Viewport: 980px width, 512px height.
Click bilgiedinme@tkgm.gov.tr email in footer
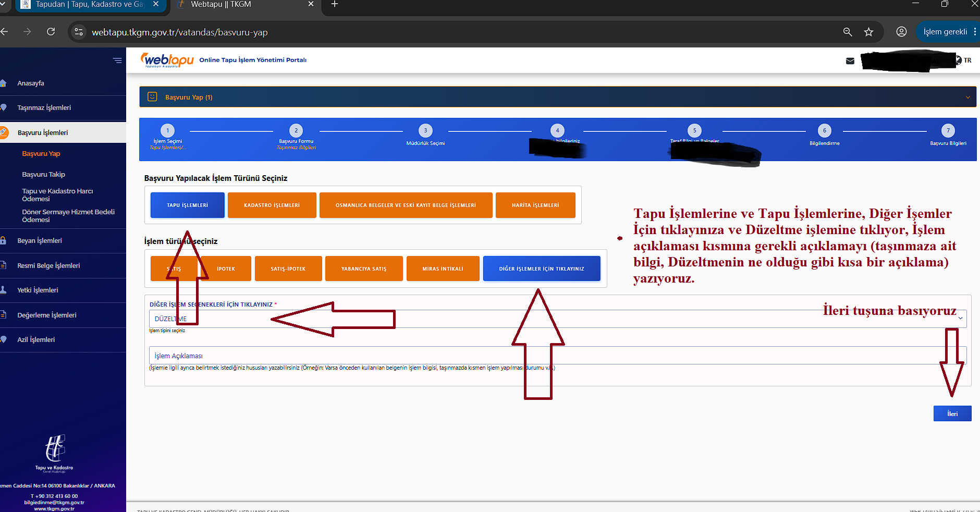(x=54, y=503)
